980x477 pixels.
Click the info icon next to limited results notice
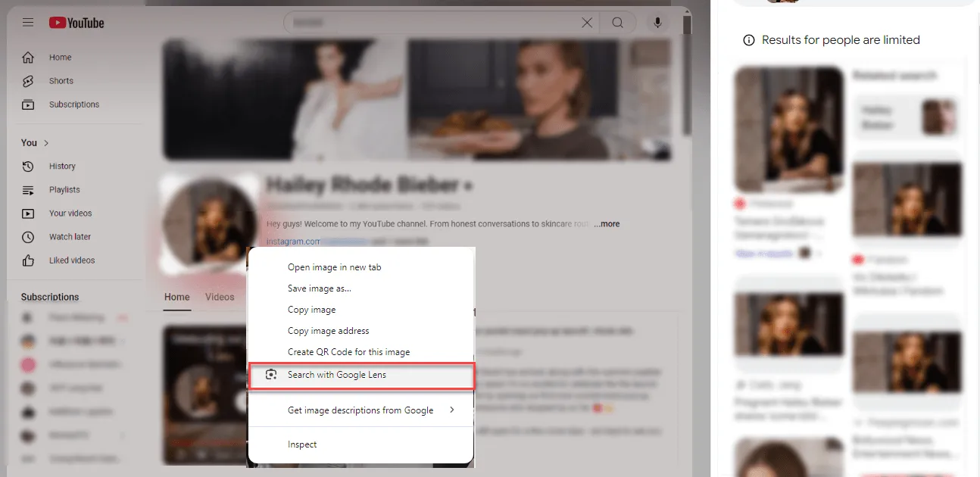coord(748,39)
